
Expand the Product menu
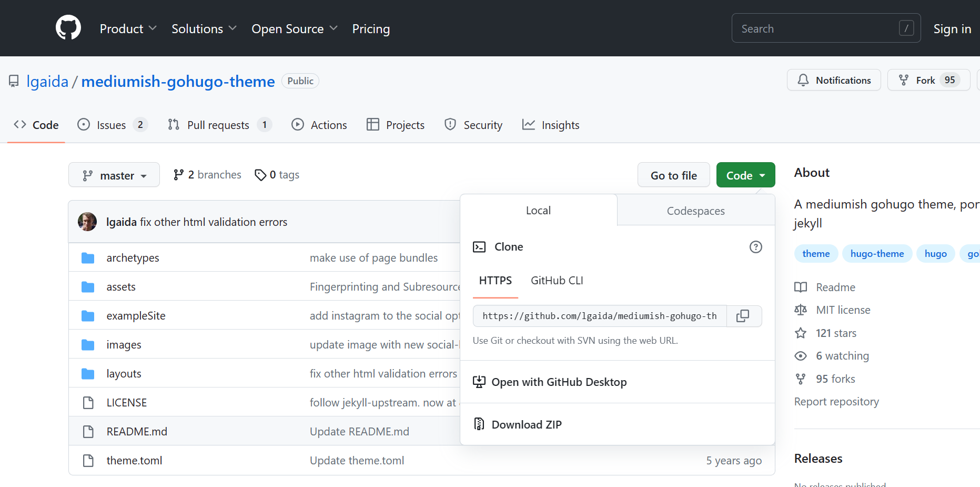pos(128,29)
